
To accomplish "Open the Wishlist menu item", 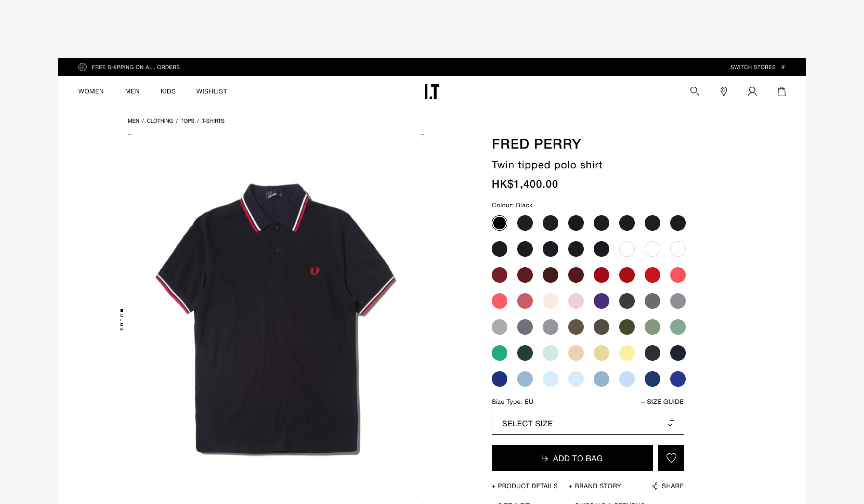I will (211, 91).
